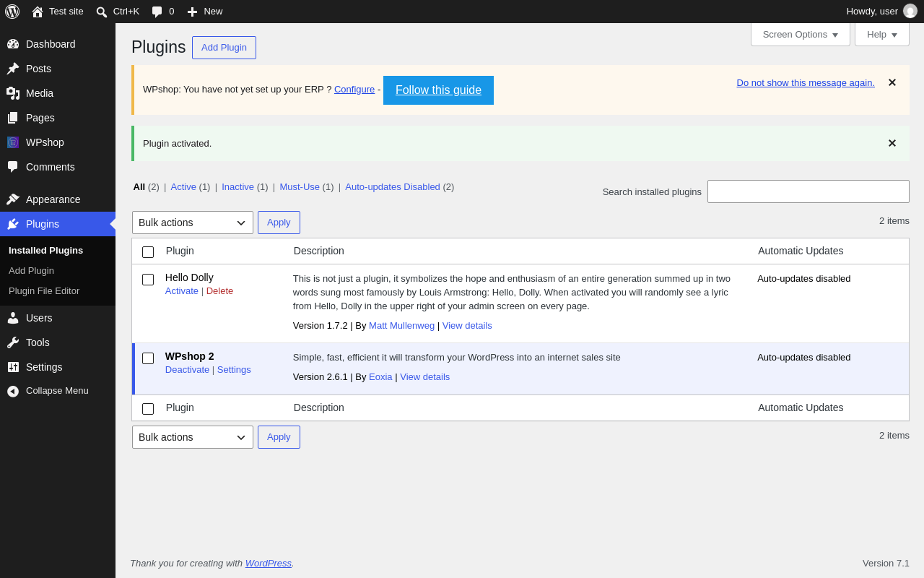Check the WPshop 2 plugin checkbox
This screenshot has width=924, height=578.
pyautogui.click(x=148, y=358)
